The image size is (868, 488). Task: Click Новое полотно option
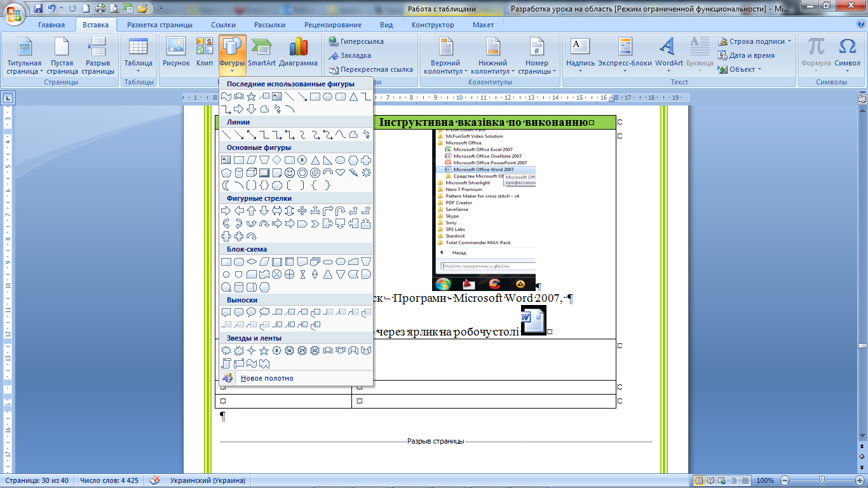pos(295,378)
